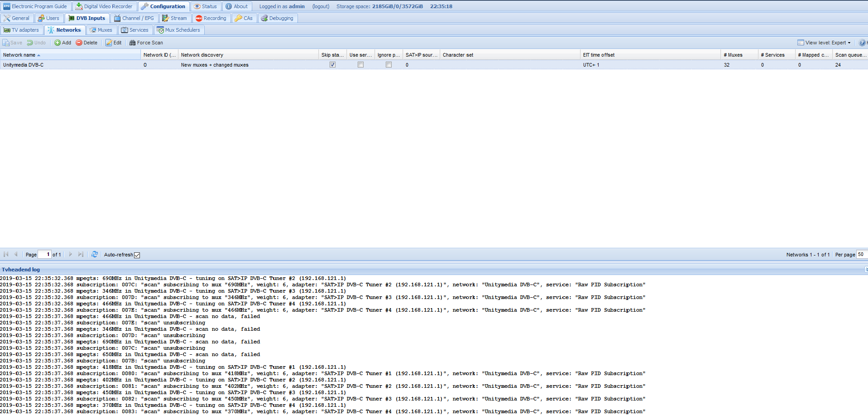The height and width of the screenshot is (415, 868).
Task: Start a Force Scan
Action: coord(146,43)
